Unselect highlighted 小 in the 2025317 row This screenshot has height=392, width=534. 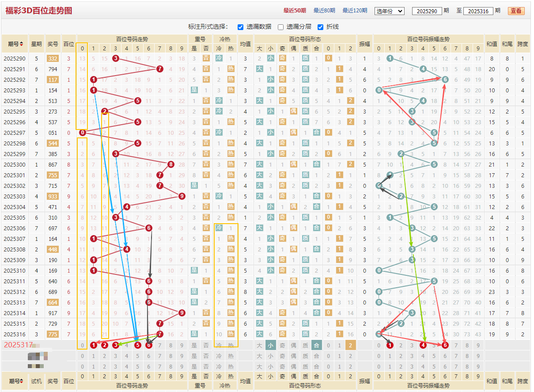[270, 345]
